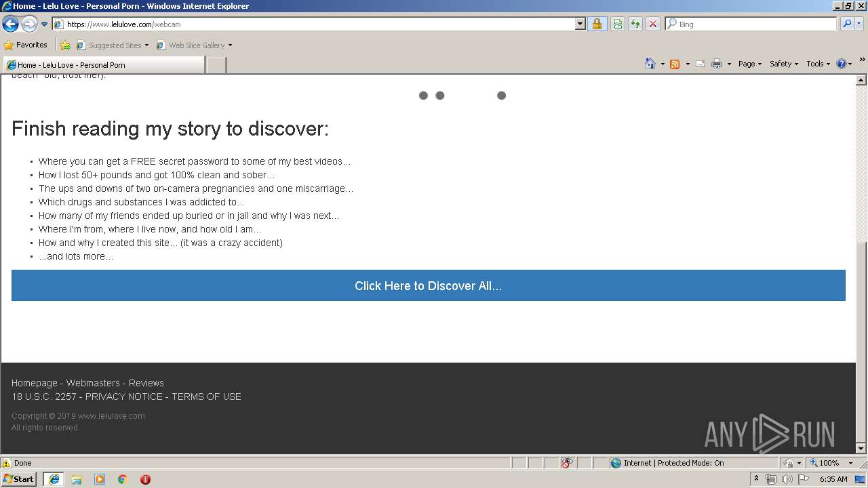Click Internet Protected Mode status text
The image size is (868, 488).
673,463
